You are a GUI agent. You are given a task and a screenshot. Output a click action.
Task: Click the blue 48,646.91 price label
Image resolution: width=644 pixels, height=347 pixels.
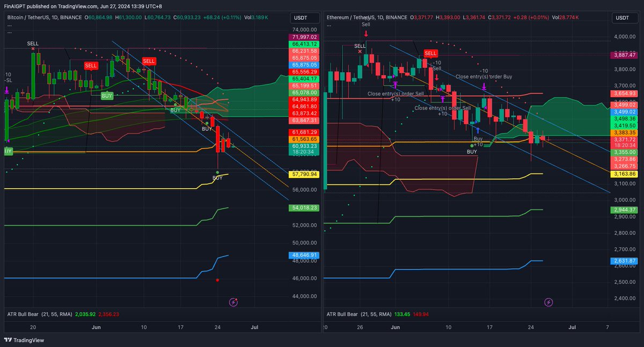305,255
